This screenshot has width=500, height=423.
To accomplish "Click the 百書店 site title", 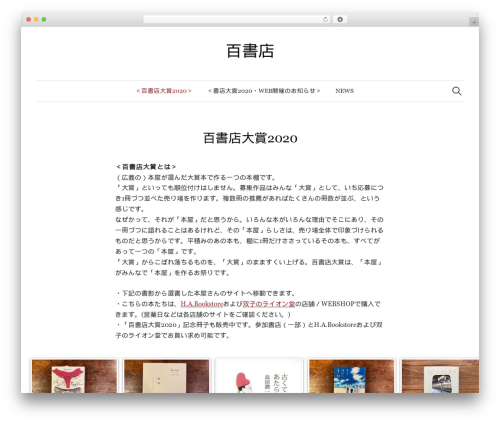I will pos(250,51).
